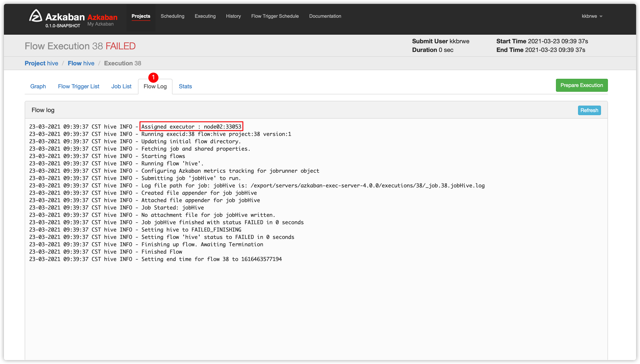Open the Projects nav item
The image size is (640, 364).
141,16
